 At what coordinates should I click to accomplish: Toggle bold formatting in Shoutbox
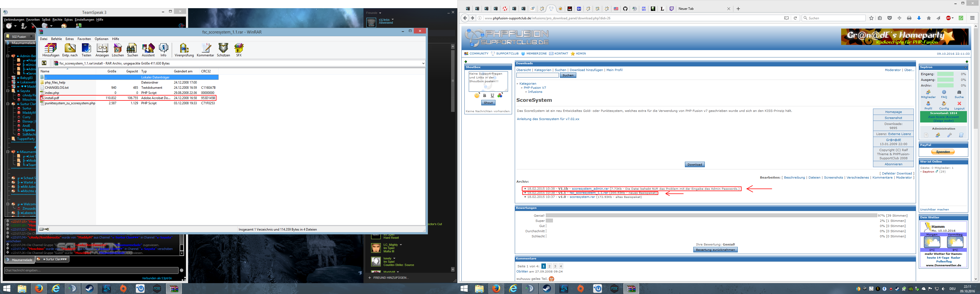[x=484, y=96]
